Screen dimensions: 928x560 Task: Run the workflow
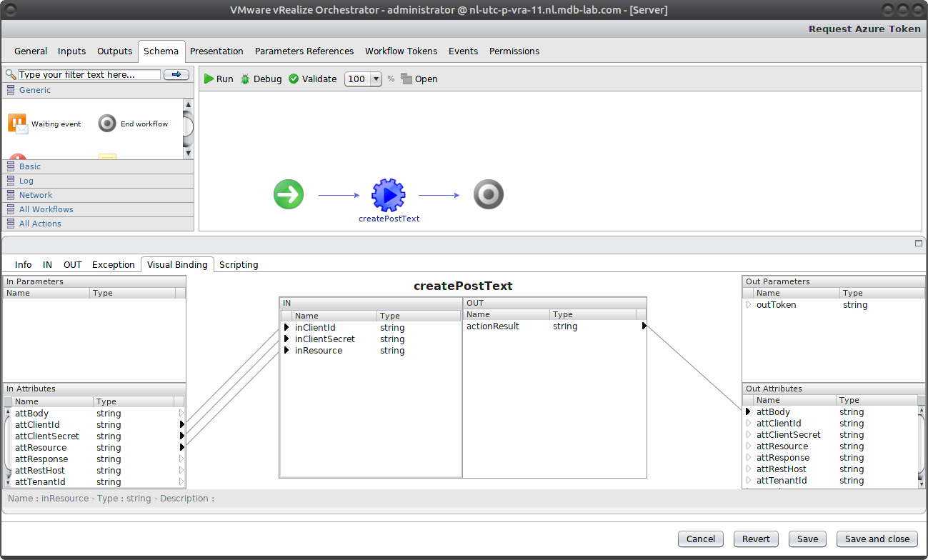[x=218, y=79]
